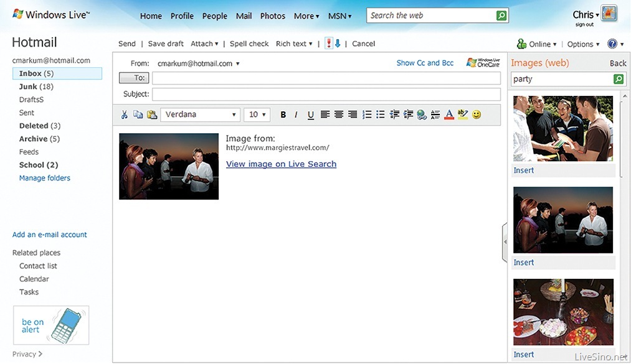The image size is (631, 364).
Task: Set high priority with red exclamation
Action: (329, 44)
